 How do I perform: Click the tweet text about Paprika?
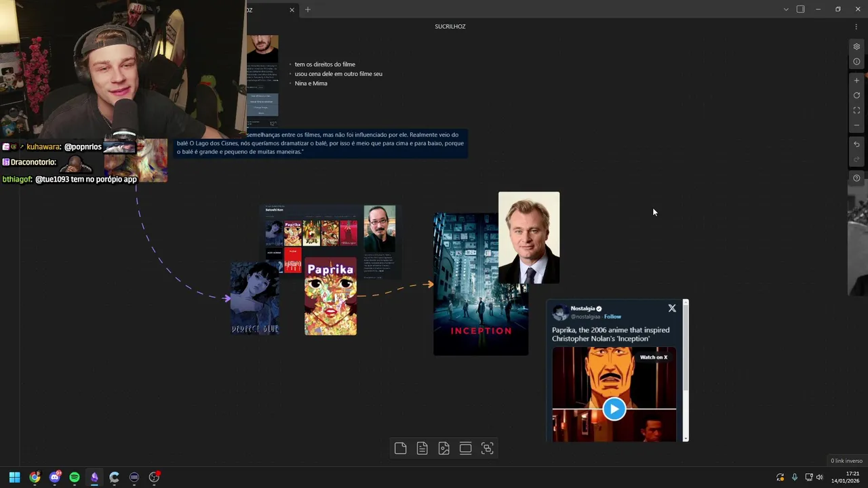tap(610, 334)
